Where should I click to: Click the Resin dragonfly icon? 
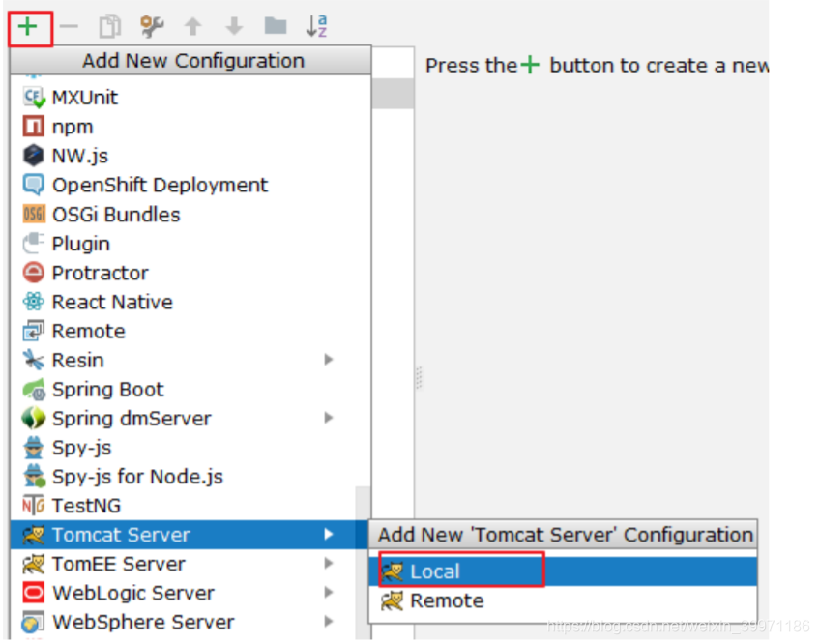pos(34,360)
